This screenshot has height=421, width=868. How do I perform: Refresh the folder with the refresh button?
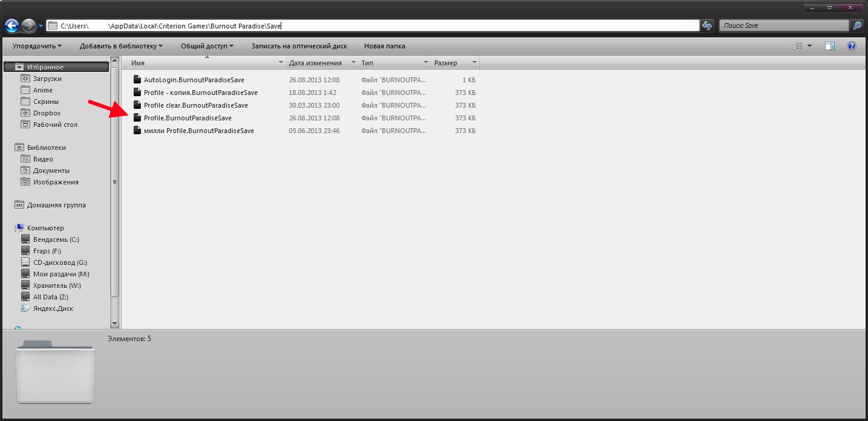[x=707, y=25]
